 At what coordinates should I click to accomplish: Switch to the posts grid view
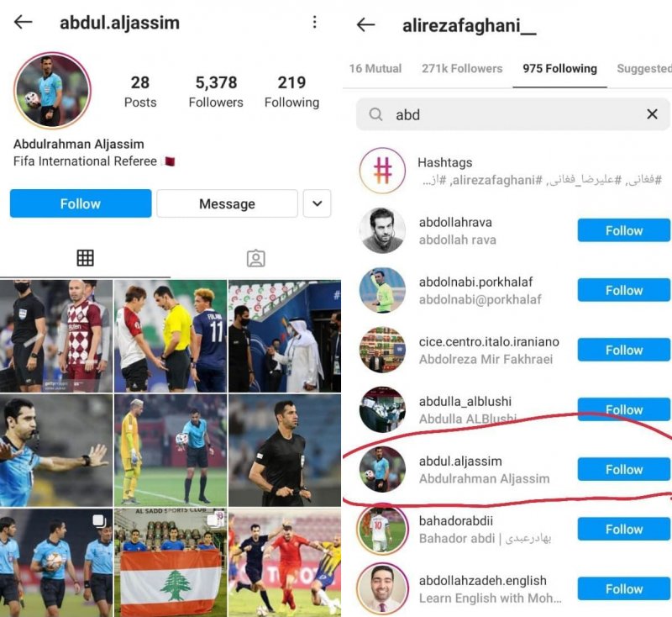(85, 258)
